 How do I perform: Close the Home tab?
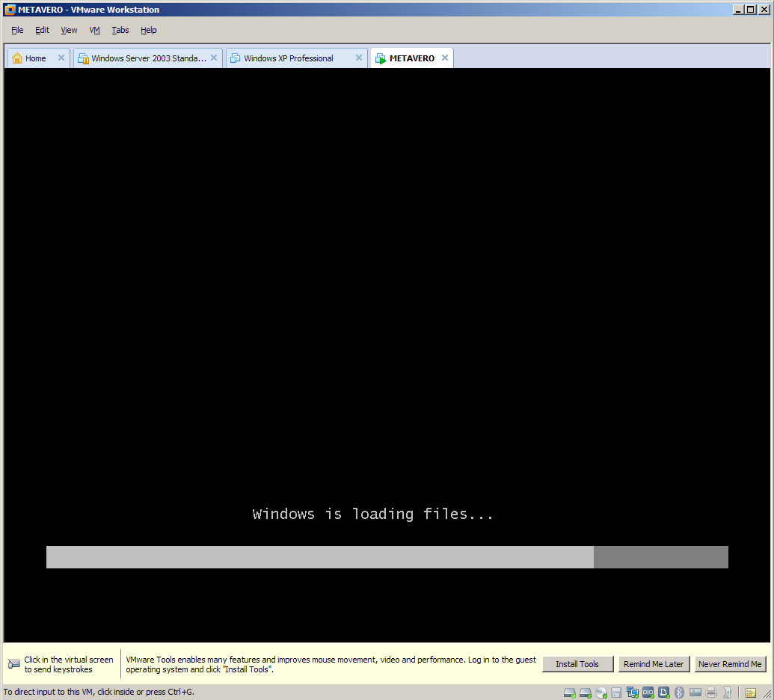[x=61, y=58]
